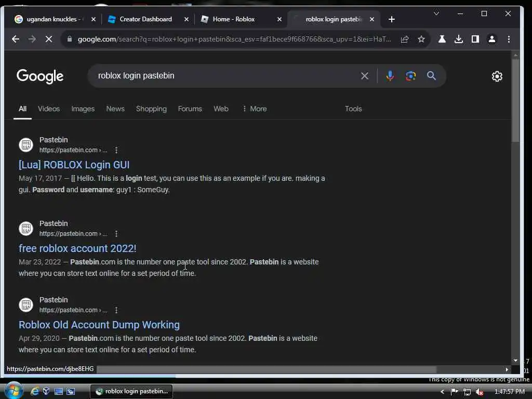Close the roblox login pastebin tab
The image size is (532, 399).
pos(372,19)
